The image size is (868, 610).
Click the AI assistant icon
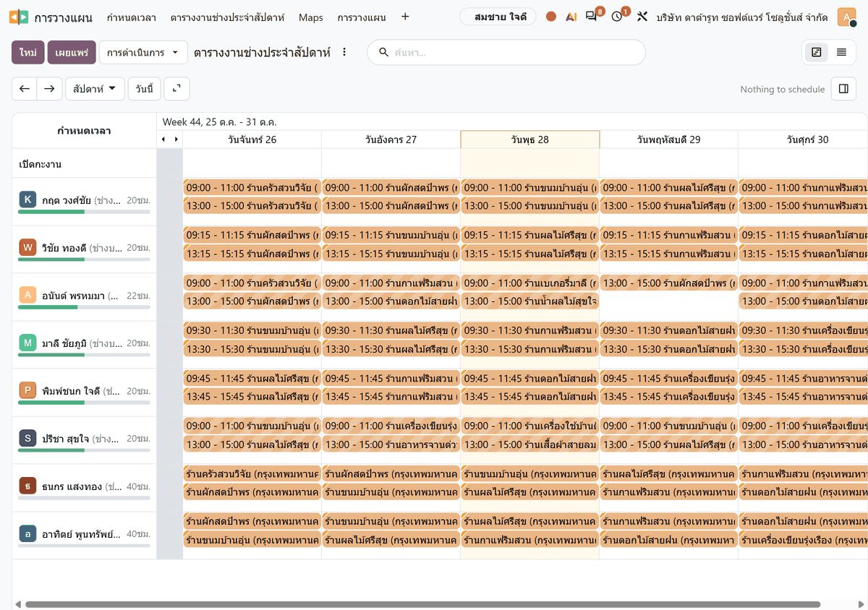point(571,17)
